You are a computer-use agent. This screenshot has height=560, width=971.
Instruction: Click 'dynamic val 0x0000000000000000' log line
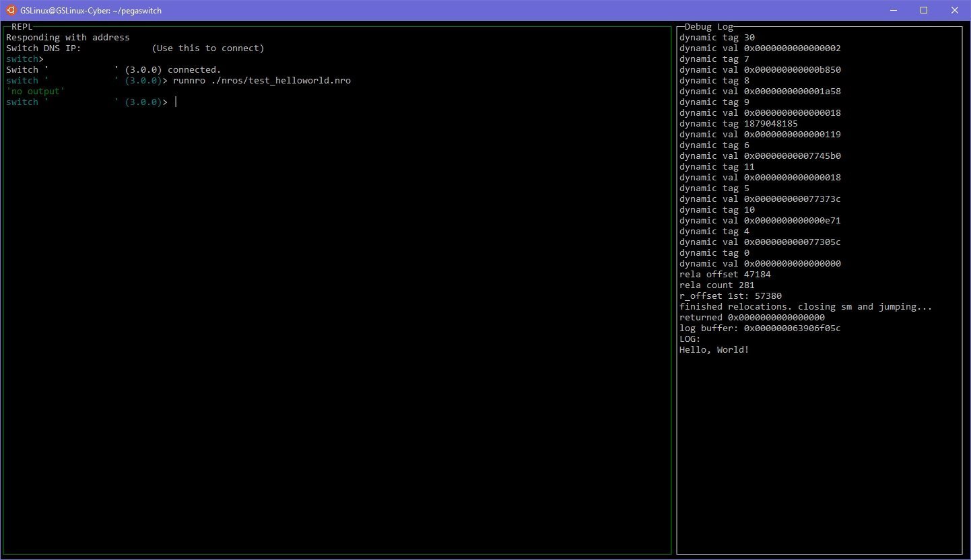[x=760, y=264]
